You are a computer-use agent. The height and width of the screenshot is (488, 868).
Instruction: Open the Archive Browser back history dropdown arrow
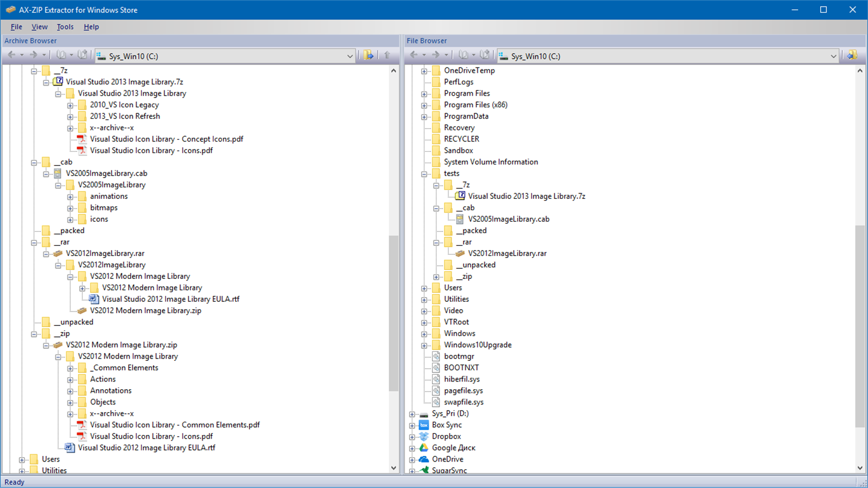[x=22, y=55]
